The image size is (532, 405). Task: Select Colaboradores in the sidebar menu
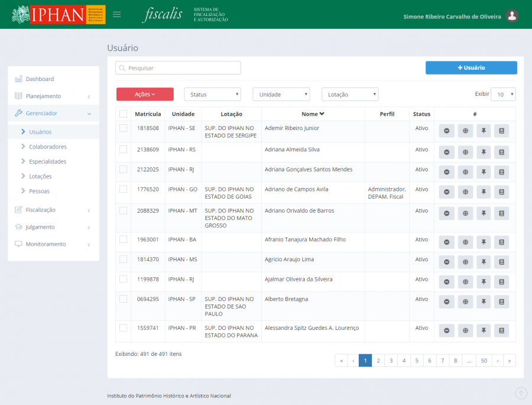coord(47,147)
